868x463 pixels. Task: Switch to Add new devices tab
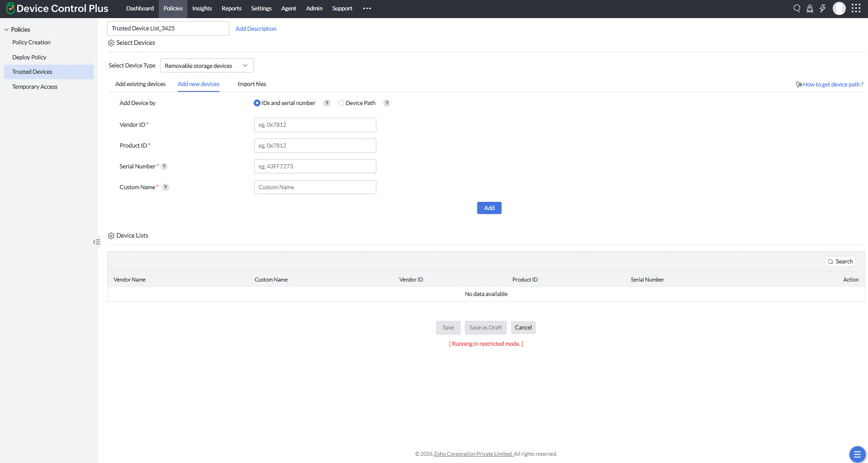(x=199, y=84)
